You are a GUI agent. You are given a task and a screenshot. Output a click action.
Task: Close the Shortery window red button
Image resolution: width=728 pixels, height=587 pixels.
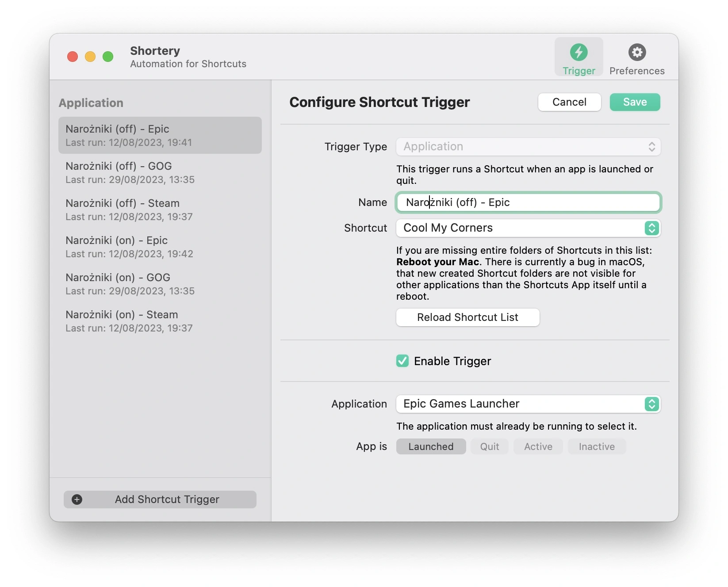click(73, 57)
